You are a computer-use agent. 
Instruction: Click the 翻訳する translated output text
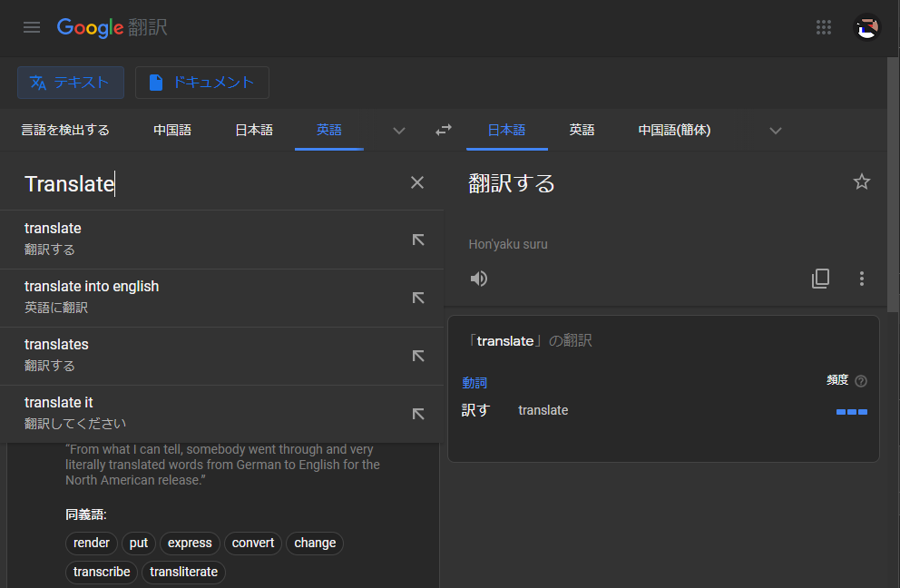pyautogui.click(x=512, y=183)
